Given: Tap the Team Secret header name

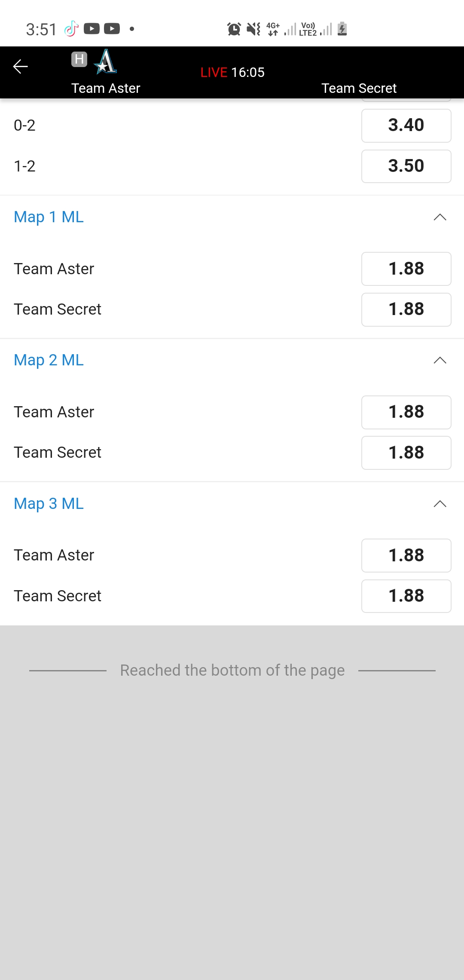Looking at the screenshot, I should (359, 88).
